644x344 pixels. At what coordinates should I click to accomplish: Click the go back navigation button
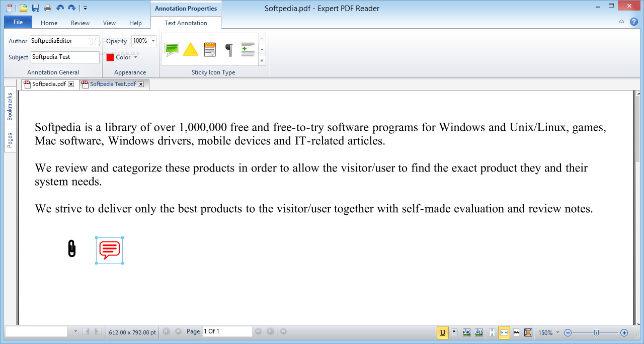click(283, 331)
